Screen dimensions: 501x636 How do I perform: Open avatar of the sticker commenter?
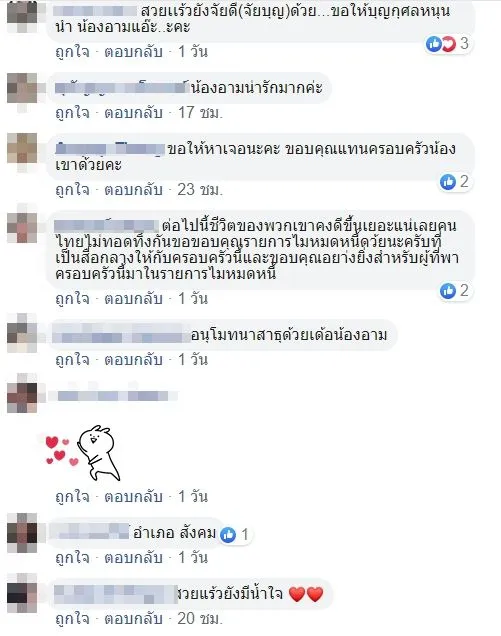pos(22,395)
